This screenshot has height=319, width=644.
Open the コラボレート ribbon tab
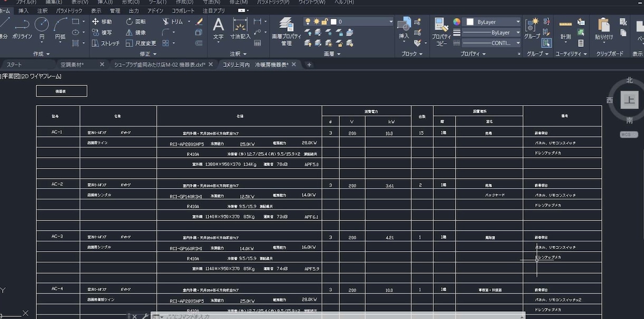183,11
